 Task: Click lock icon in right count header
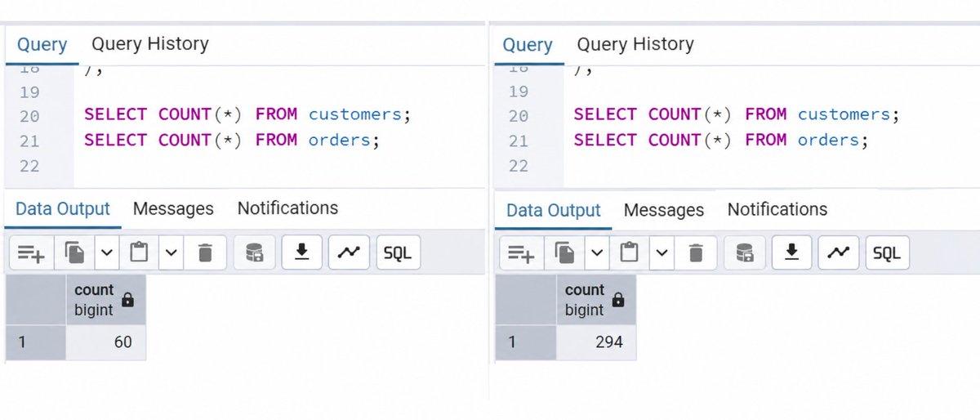coord(618,300)
